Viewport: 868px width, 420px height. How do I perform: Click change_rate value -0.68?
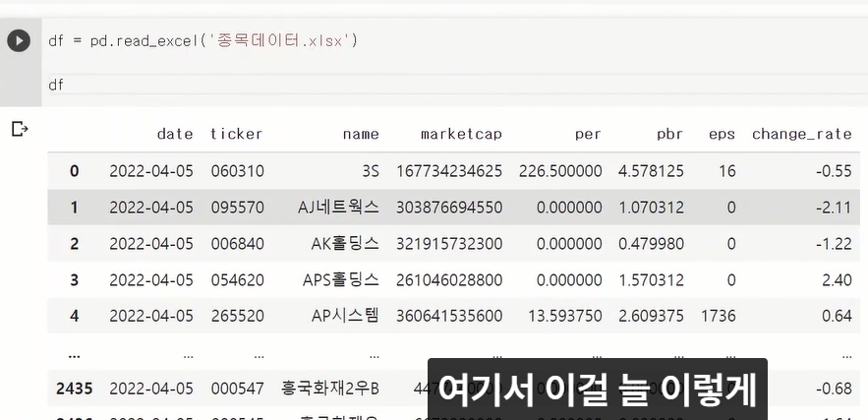(834, 389)
